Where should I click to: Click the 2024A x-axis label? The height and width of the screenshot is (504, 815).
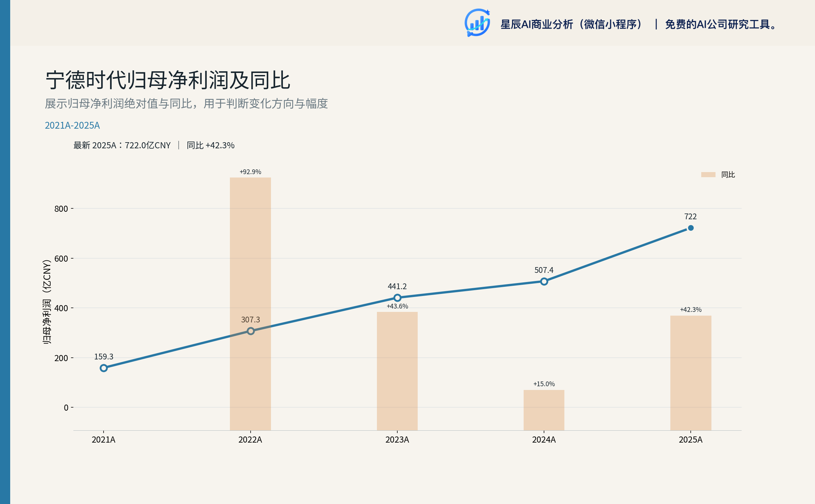click(544, 440)
